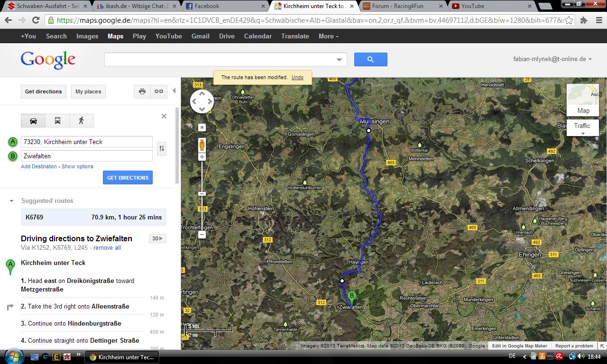Click the zoom slider handle on the map
607x364 pixels.
click(202, 194)
